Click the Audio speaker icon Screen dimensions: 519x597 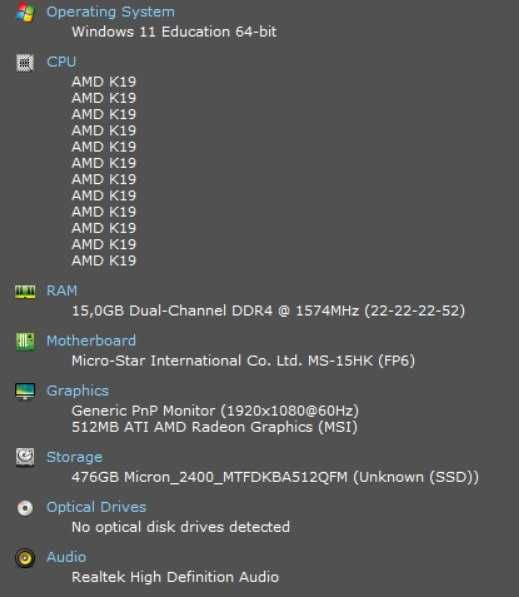(x=25, y=558)
